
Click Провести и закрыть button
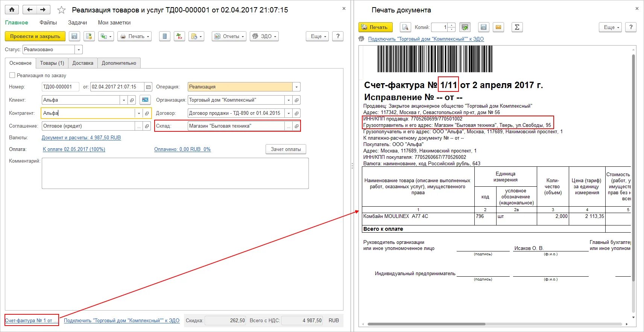(35, 36)
